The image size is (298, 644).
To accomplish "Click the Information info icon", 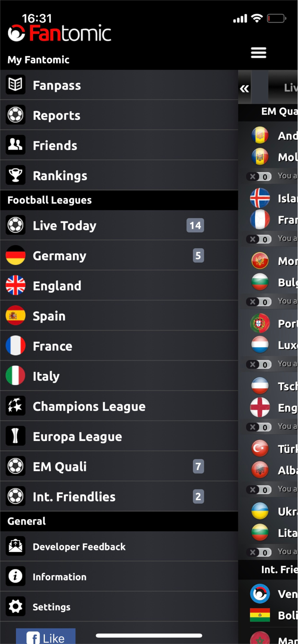I will point(15,577).
